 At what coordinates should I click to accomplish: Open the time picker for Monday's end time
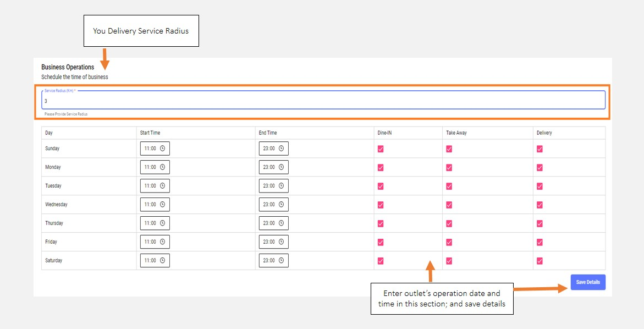pos(281,167)
